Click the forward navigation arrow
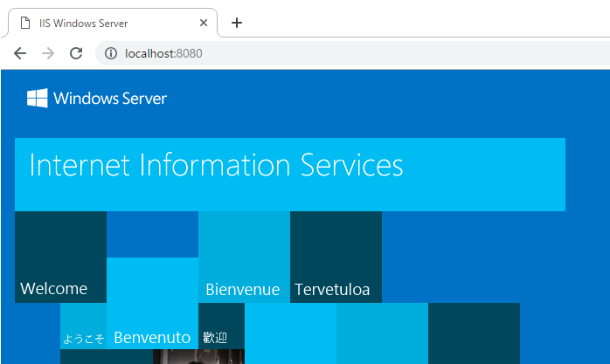Image resolution: width=610 pixels, height=364 pixels. [48, 53]
